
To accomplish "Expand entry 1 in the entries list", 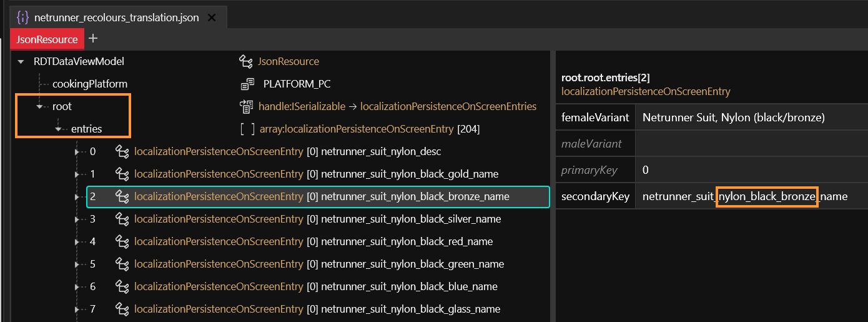I will coord(77,174).
